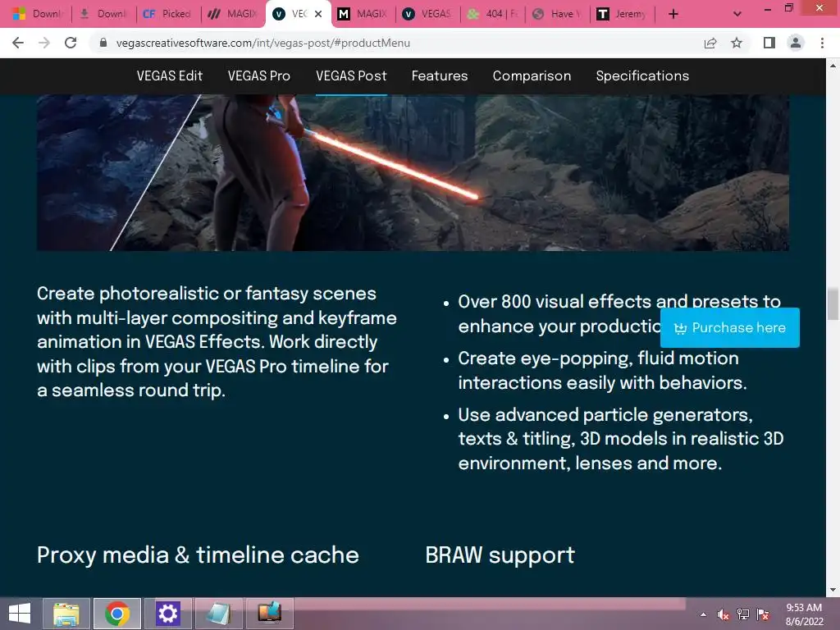The width and height of the screenshot is (840, 630).
Task: Switch to the Have tab
Action: [x=557, y=14]
